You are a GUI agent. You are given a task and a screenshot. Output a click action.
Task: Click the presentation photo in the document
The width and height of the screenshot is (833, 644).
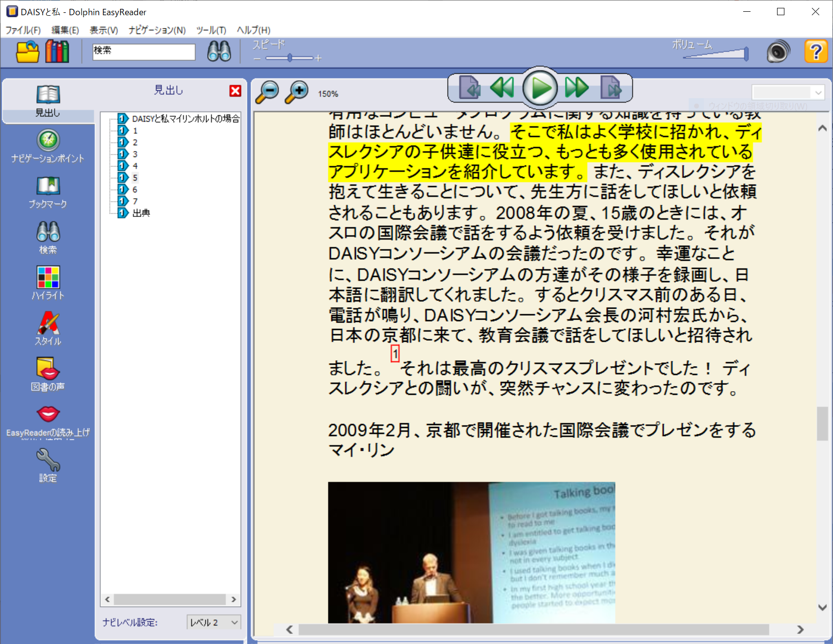[471, 553]
